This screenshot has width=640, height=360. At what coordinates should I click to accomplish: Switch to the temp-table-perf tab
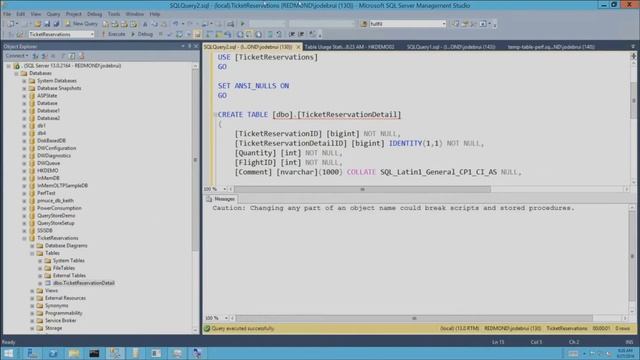pyautogui.click(x=551, y=47)
